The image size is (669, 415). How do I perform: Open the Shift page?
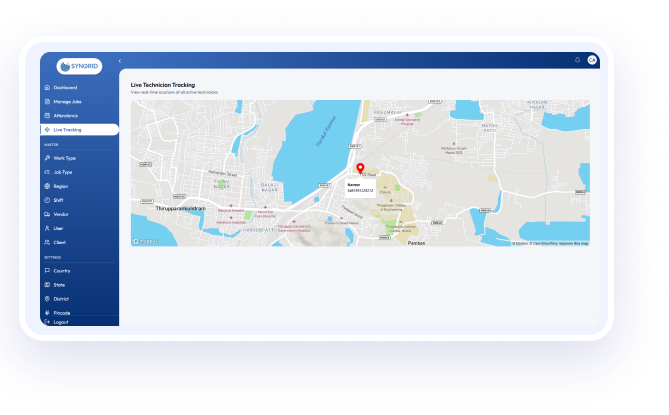click(x=58, y=200)
